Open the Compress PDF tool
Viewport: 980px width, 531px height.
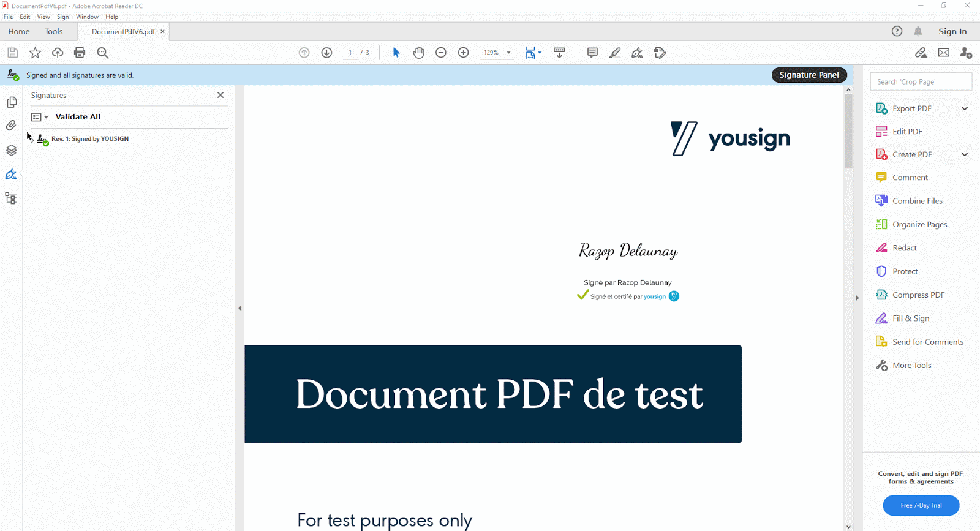(x=910, y=295)
